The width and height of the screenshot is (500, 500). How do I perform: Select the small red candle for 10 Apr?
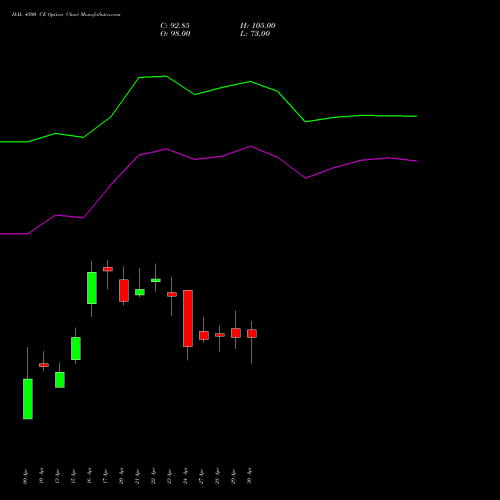[x=44, y=365]
